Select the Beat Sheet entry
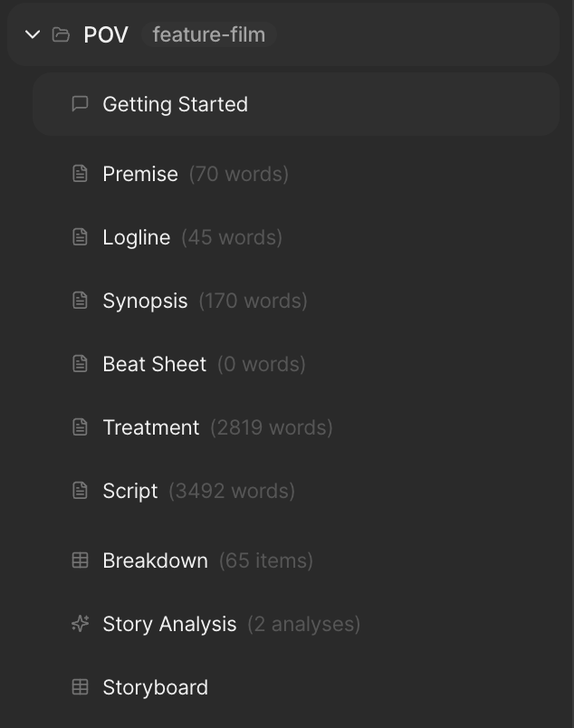Viewport: 574px width, 728px height. 155,364
